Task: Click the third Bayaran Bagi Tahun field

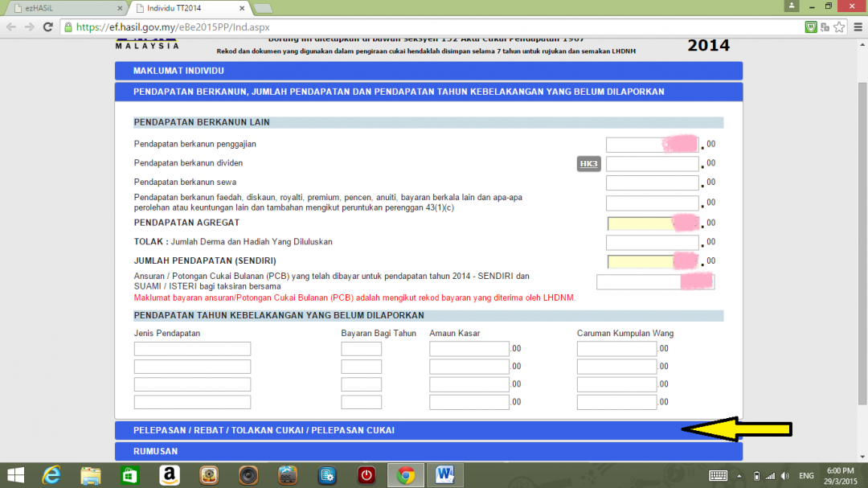Action: [361, 383]
